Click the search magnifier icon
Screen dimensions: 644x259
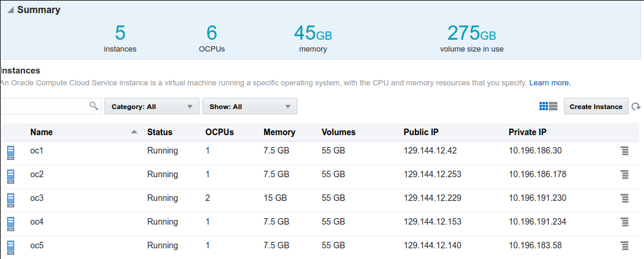click(94, 106)
